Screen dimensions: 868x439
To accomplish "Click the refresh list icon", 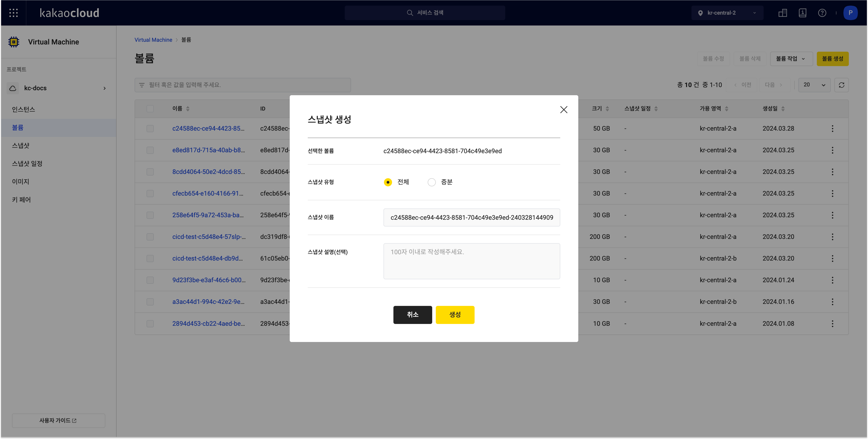I will [841, 85].
